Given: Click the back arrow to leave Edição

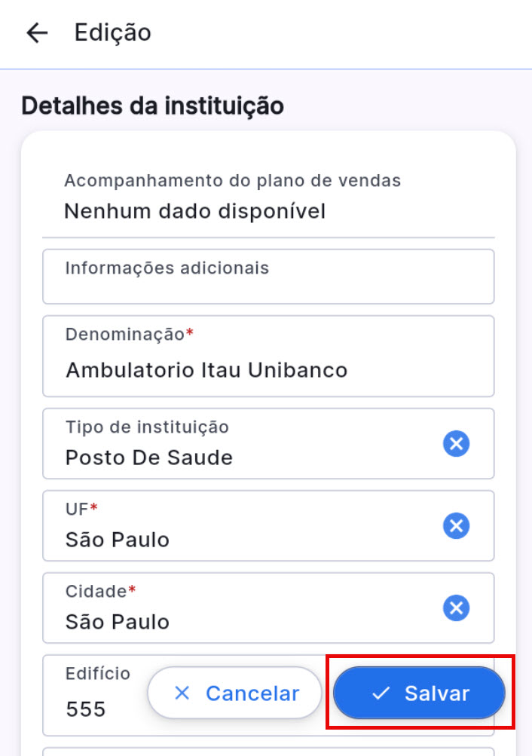Looking at the screenshot, I should coord(35,32).
